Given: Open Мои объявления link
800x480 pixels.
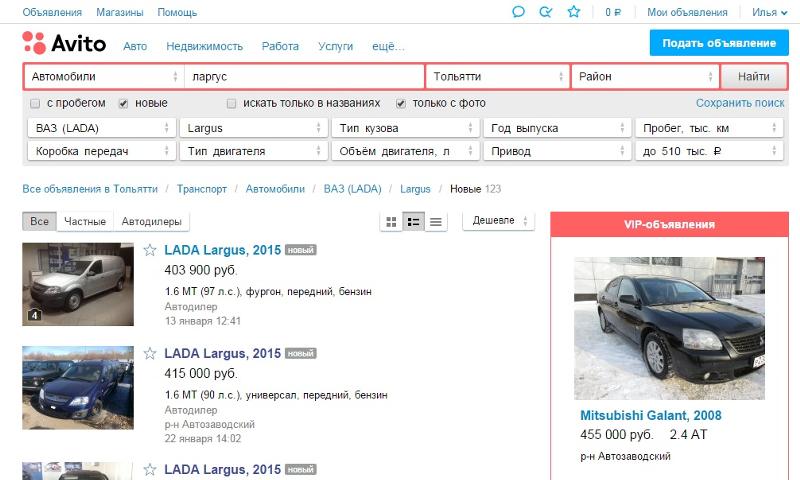Looking at the screenshot, I should pos(687,12).
